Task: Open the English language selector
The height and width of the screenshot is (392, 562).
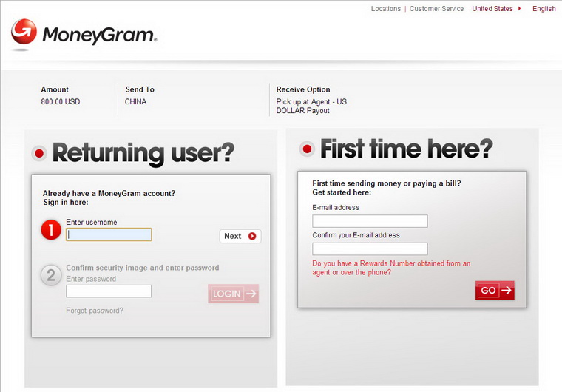Action: point(544,9)
